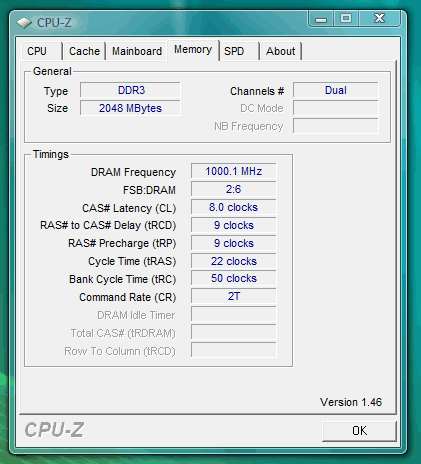
Task: Click the empty DC Mode field
Action: 336,108
